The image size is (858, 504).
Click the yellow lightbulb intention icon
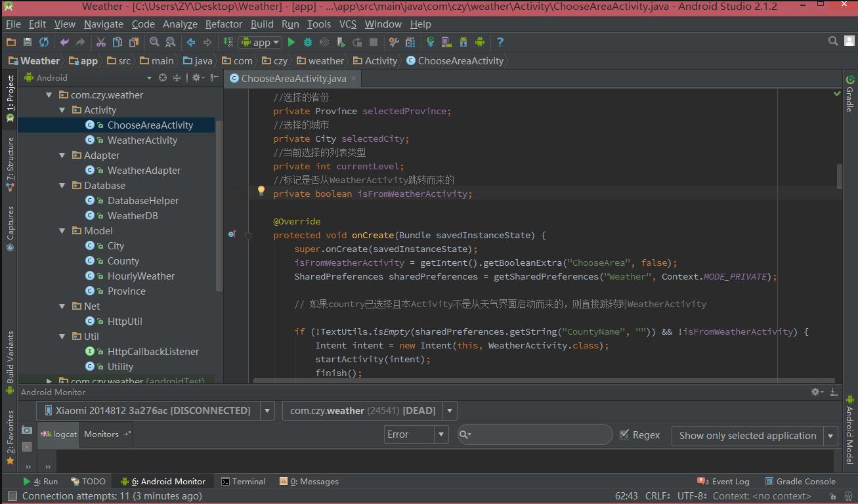[x=261, y=191]
